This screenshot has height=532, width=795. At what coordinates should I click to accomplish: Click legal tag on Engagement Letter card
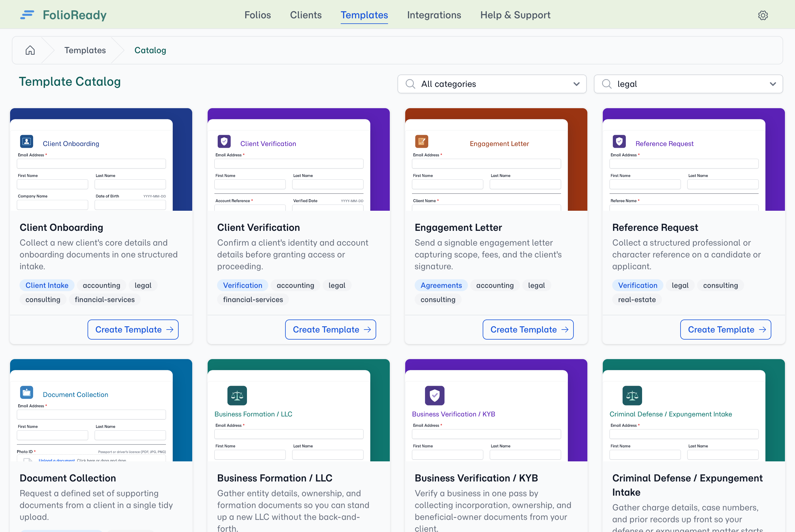536,285
